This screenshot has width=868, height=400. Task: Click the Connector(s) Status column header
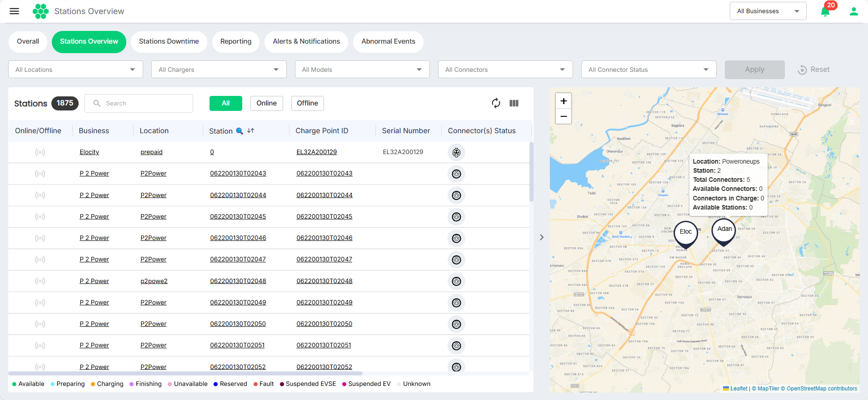coord(482,131)
